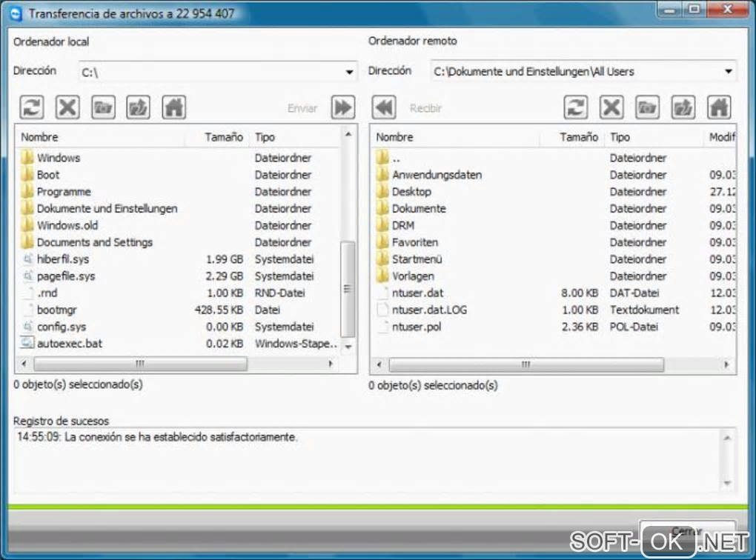Sort remote list by Nombre column header

[456, 137]
